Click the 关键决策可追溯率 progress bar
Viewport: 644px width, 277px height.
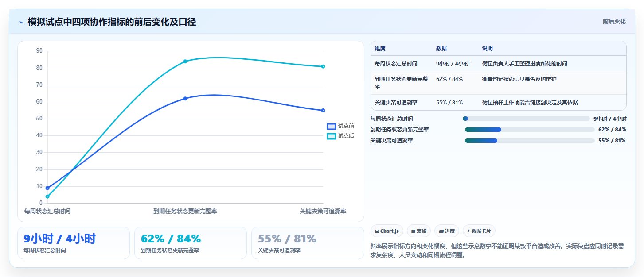point(530,141)
